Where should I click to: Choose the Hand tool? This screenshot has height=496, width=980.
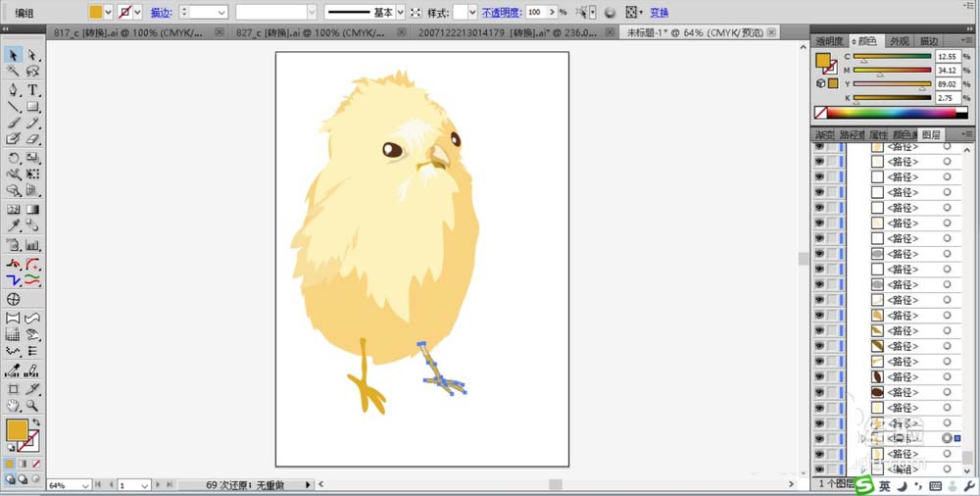[14, 405]
